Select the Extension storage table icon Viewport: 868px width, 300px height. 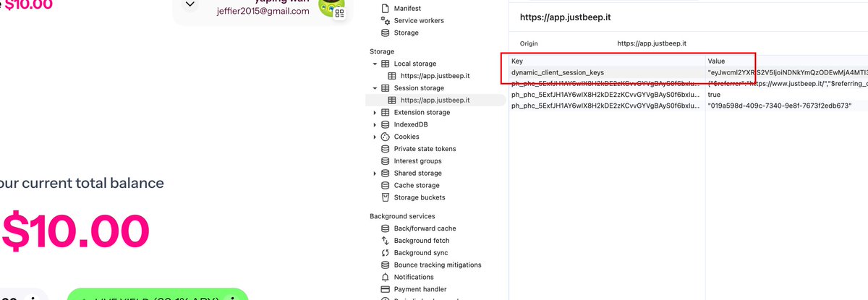[386, 113]
